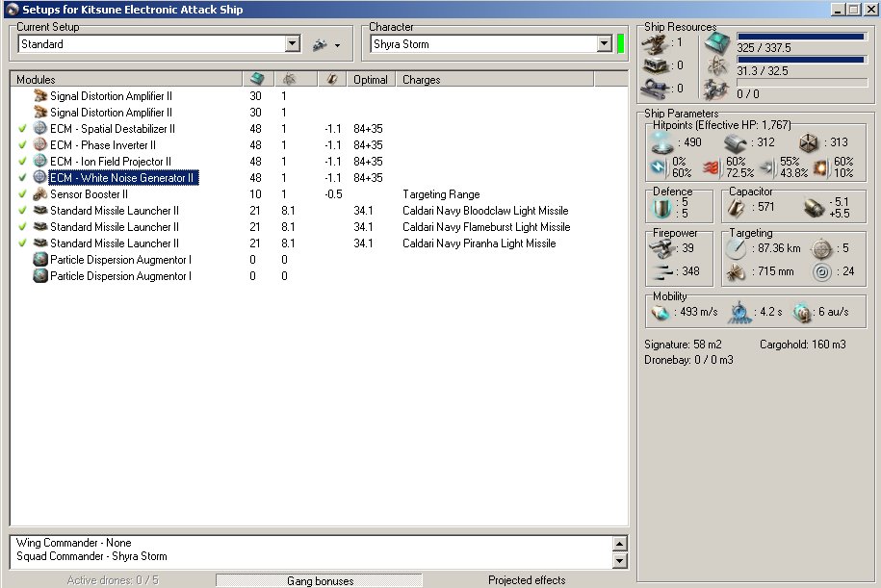The height and width of the screenshot is (588, 881).
Task: Click the ECM Ion Field Projector II icon
Action: (x=39, y=161)
